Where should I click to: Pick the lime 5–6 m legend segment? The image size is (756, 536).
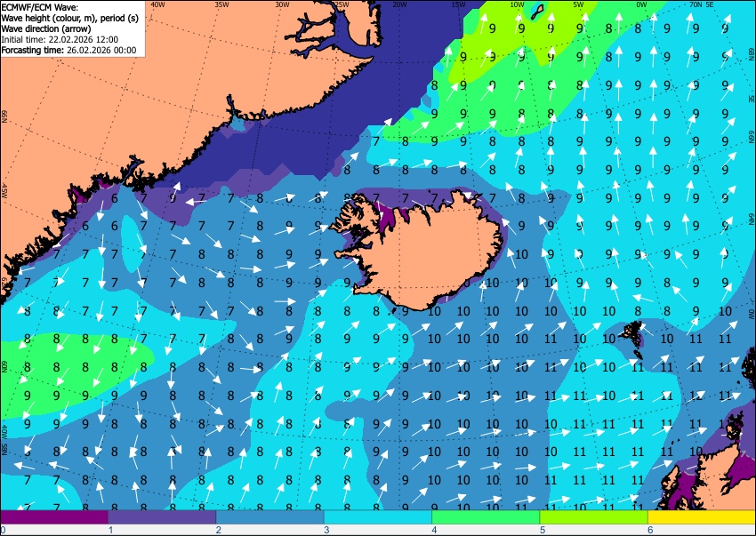pyautogui.click(x=594, y=516)
